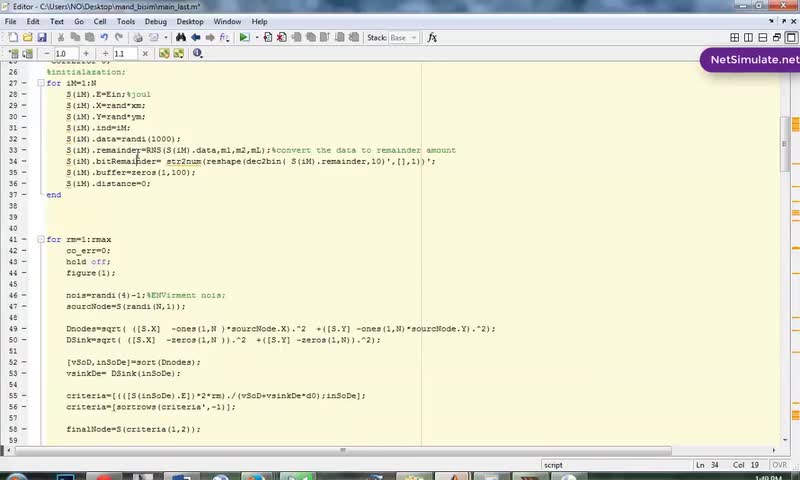The height and width of the screenshot is (480, 800).
Task: Open file with folder icon
Action: pyautogui.click(x=28, y=37)
